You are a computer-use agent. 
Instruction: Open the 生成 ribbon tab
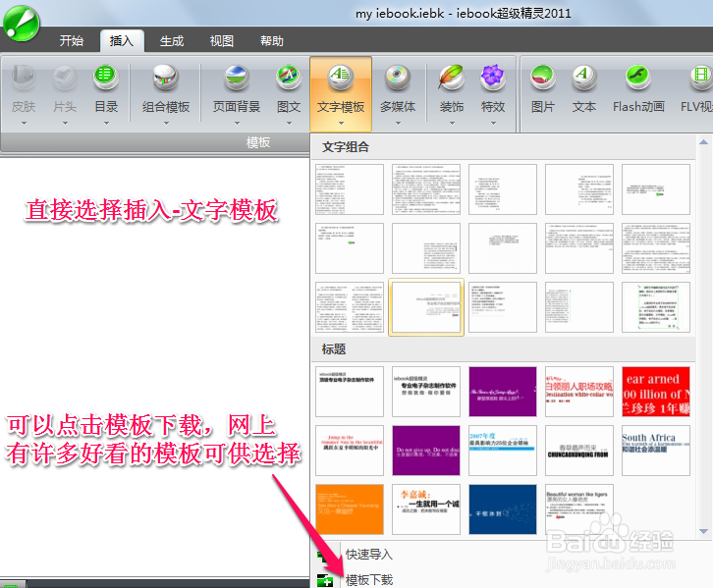click(x=172, y=41)
